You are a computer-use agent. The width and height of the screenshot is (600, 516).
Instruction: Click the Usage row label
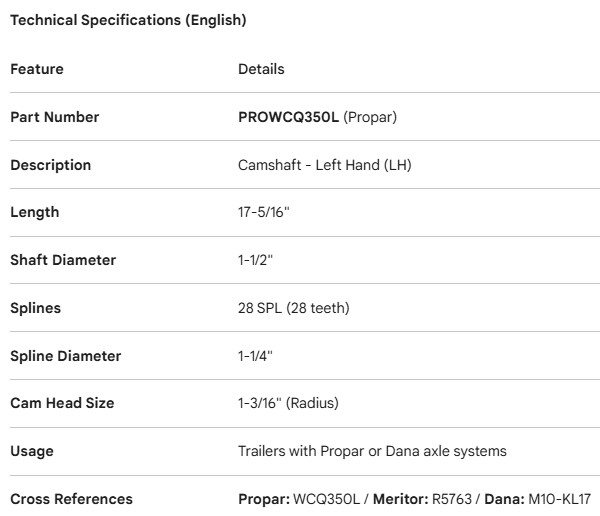(32, 451)
